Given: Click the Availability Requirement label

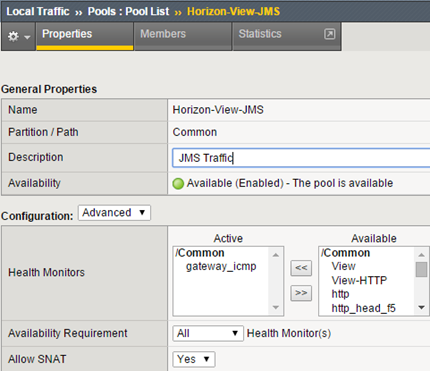Looking at the screenshot, I should pyautogui.click(x=68, y=333).
